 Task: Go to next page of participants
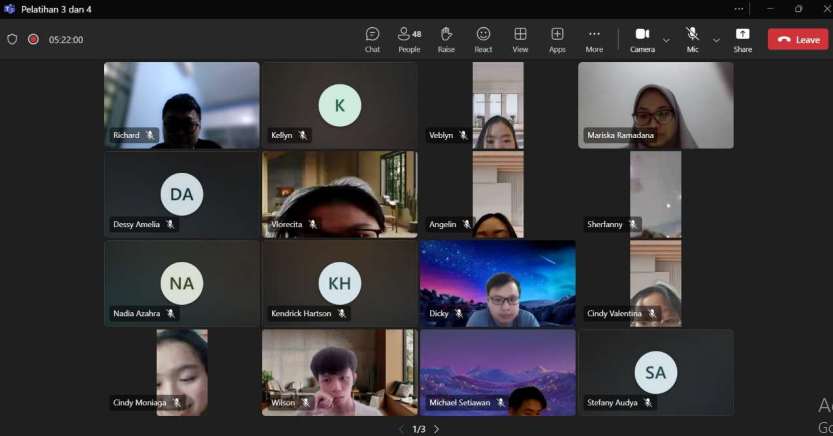(x=436, y=429)
